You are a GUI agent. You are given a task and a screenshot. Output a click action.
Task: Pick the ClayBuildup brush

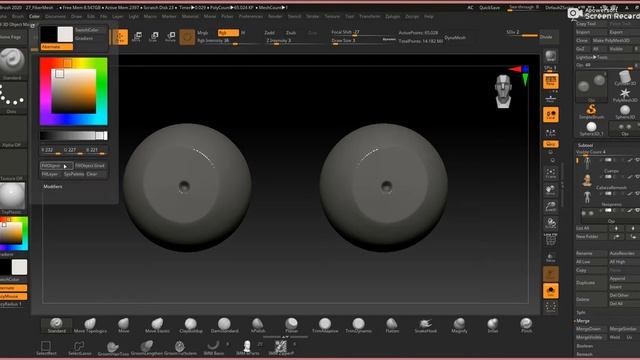(191, 325)
